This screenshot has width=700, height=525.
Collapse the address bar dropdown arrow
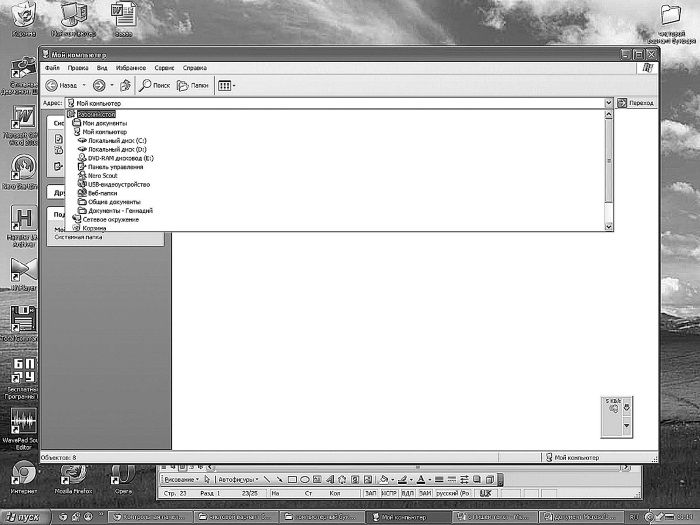pyautogui.click(x=608, y=103)
